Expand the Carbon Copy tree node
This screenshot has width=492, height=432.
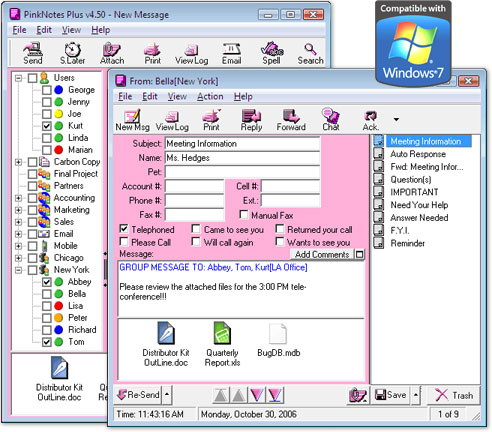tap(19, 162)
